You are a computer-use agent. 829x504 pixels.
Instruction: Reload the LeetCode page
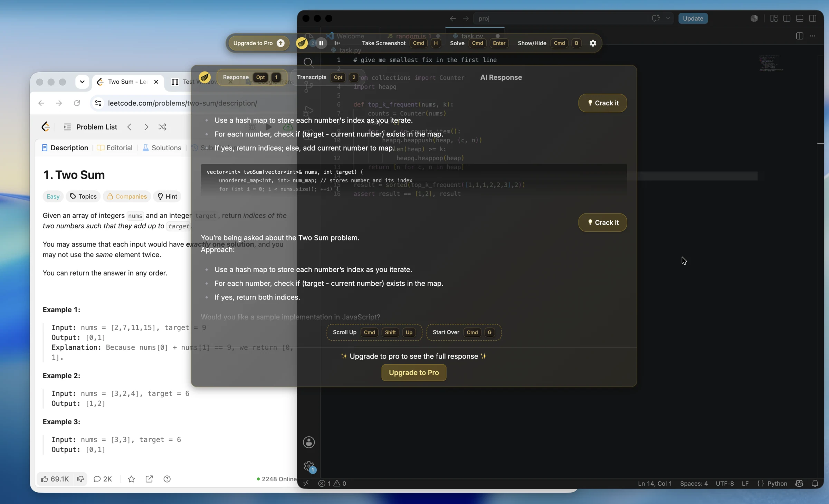[77, 103]
